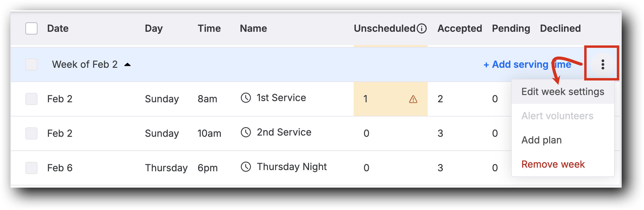
Task: Select the checkbox for the 8am service row
Action: tap(31, 99)
